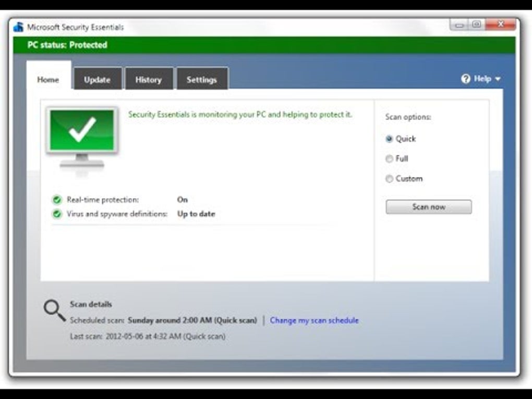Screen dimensions: 532x399
Task: Click the 'Scan details' heading
Action: [x=91, y=305]
